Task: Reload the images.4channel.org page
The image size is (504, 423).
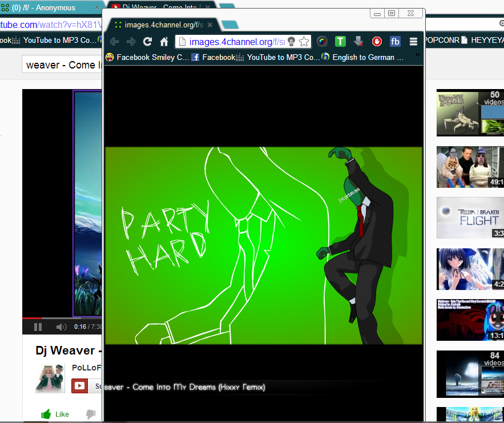Action: click(147, 42)
